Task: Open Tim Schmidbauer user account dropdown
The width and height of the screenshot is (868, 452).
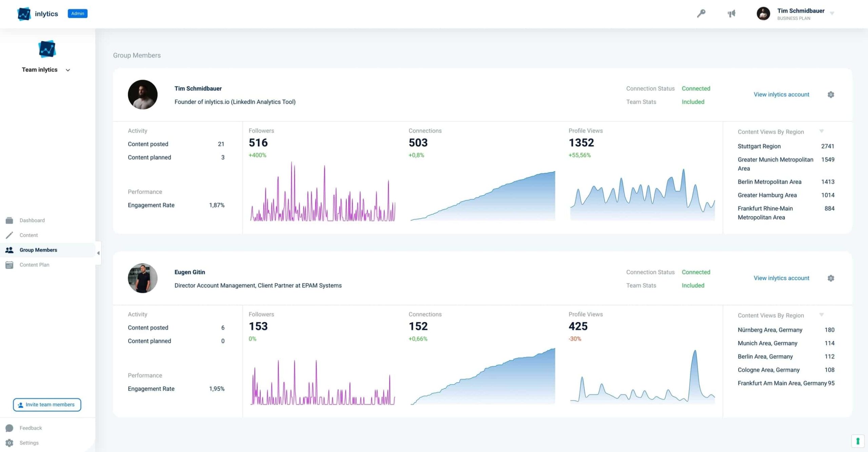Action: click(832, 14)
